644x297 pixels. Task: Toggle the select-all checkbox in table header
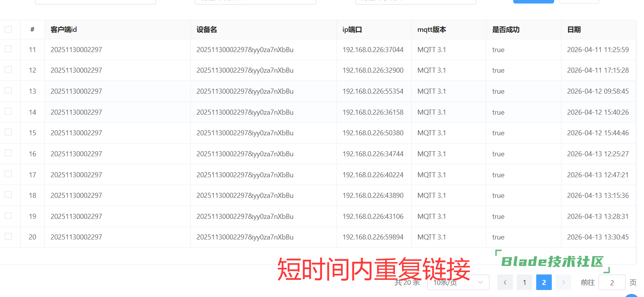pos(8,30)
